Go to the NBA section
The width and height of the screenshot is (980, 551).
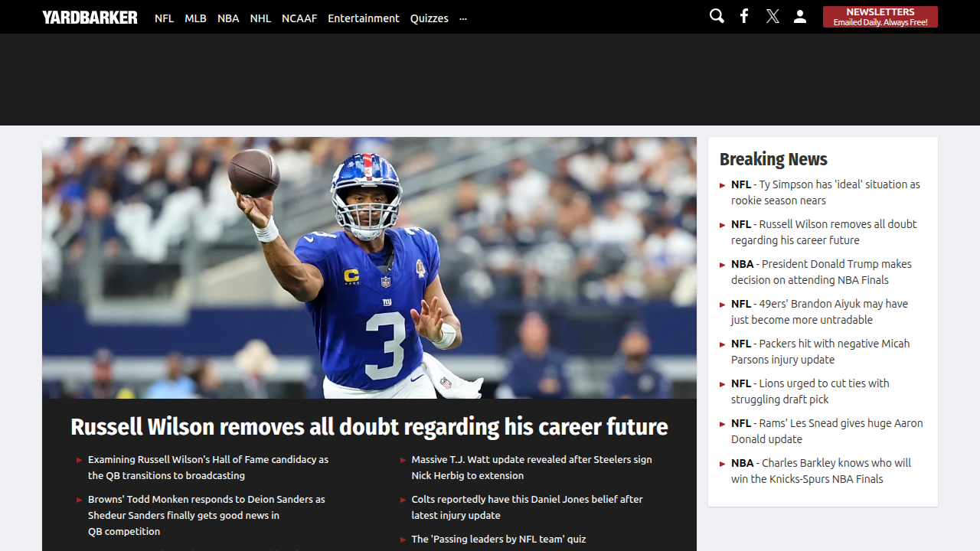228,18
